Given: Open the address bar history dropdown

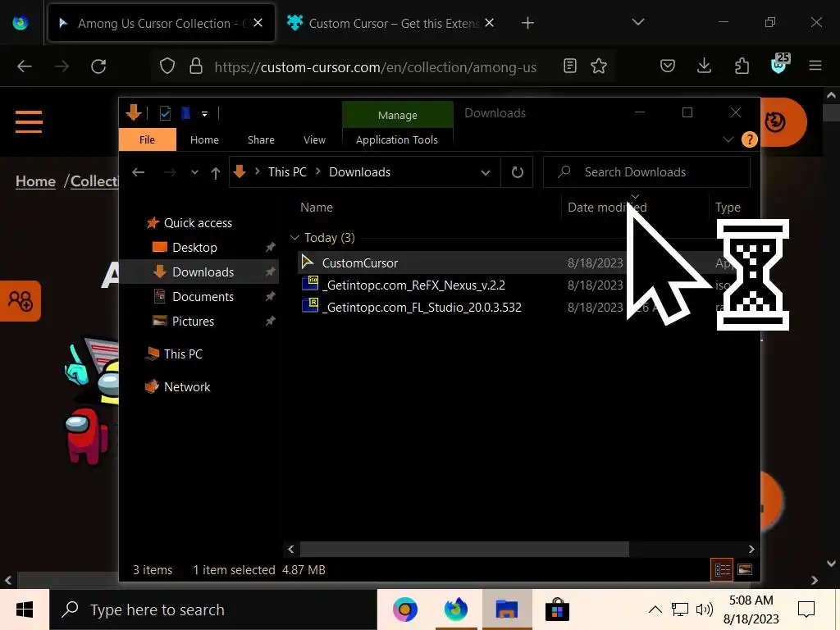Looking at the screenshot, I should pos(486,172).
